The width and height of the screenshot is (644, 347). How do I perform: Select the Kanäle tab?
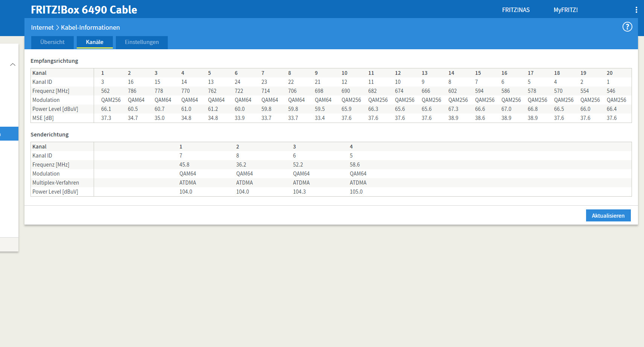pos(94,42)
